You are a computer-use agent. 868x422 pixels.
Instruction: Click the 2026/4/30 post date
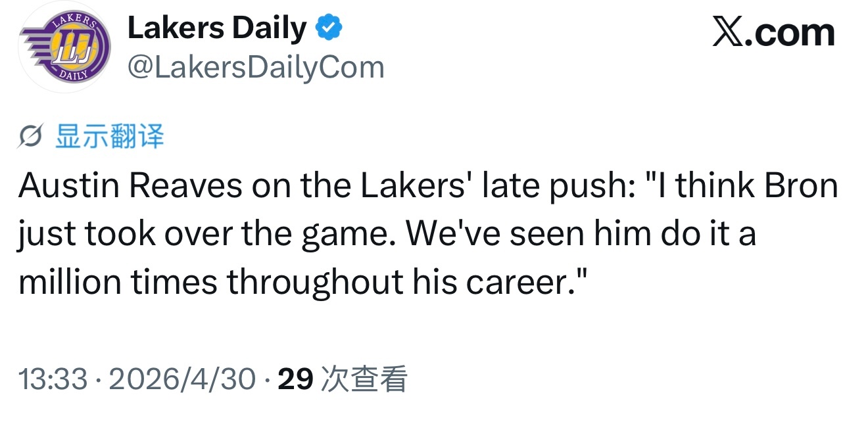181,379
